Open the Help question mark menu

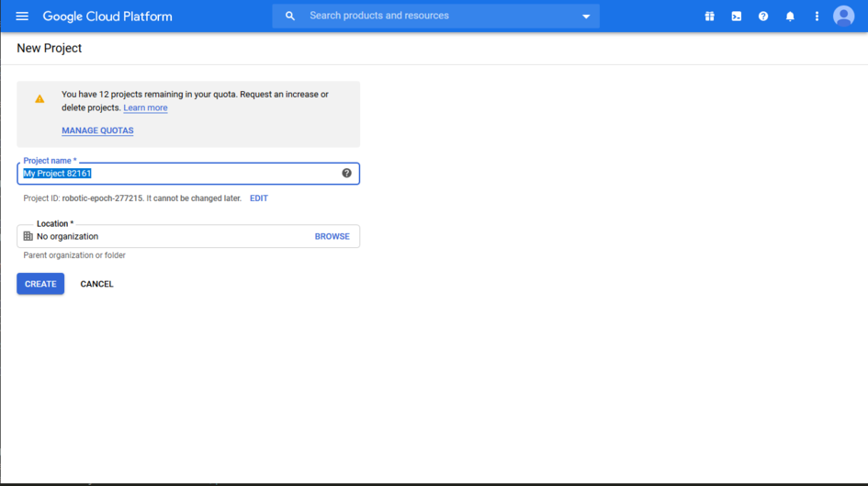[763, 16]
